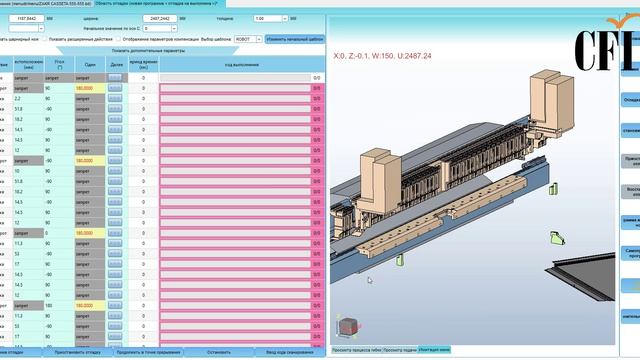Expand Показать дополнительные параметры panel
Image resolution: width=640 pixels, height=360 pixels.
148,51
